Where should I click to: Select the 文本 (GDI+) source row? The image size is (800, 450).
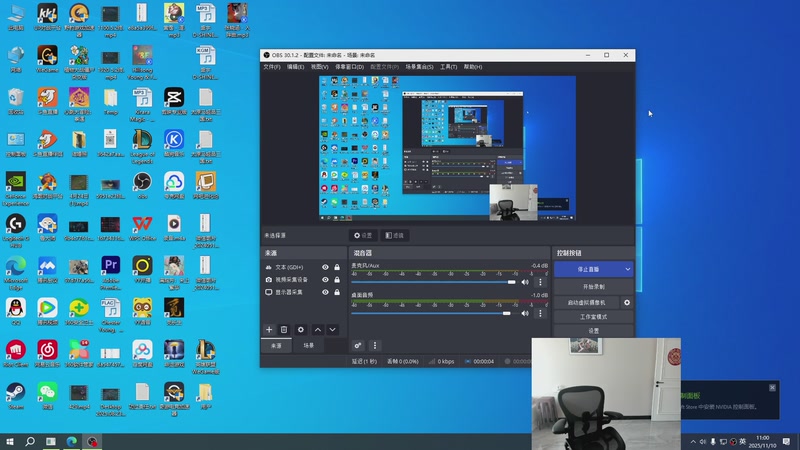pyautogui.click(x=303, y=267)
